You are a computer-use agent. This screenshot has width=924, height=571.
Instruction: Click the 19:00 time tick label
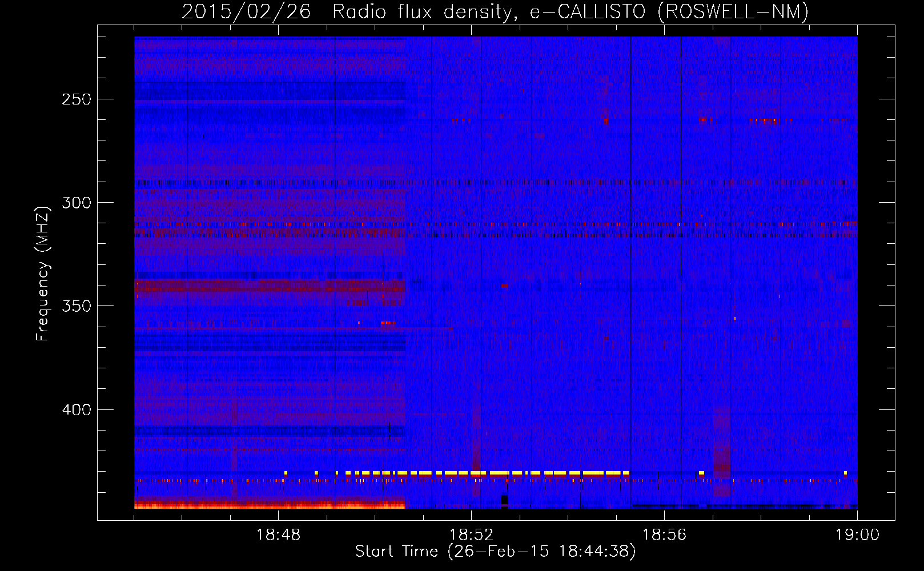[x=857, y=535]
